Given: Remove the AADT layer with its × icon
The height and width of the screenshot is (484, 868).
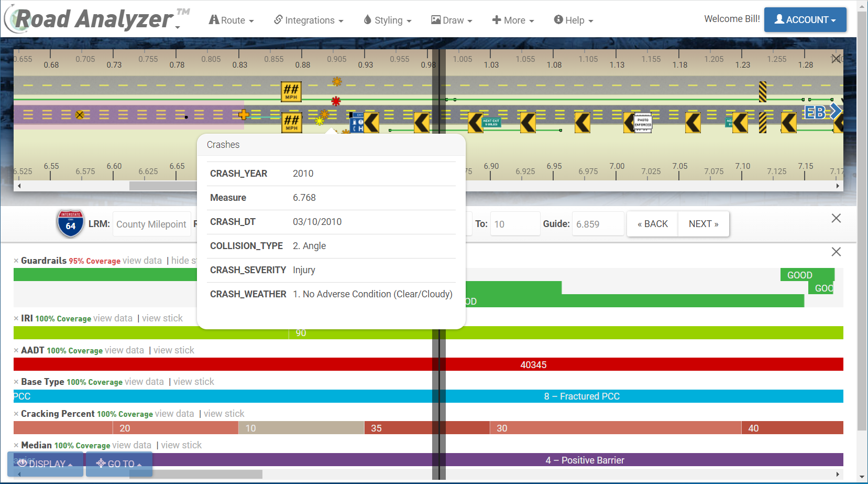Looking at the screenshot, I should 16,350.
